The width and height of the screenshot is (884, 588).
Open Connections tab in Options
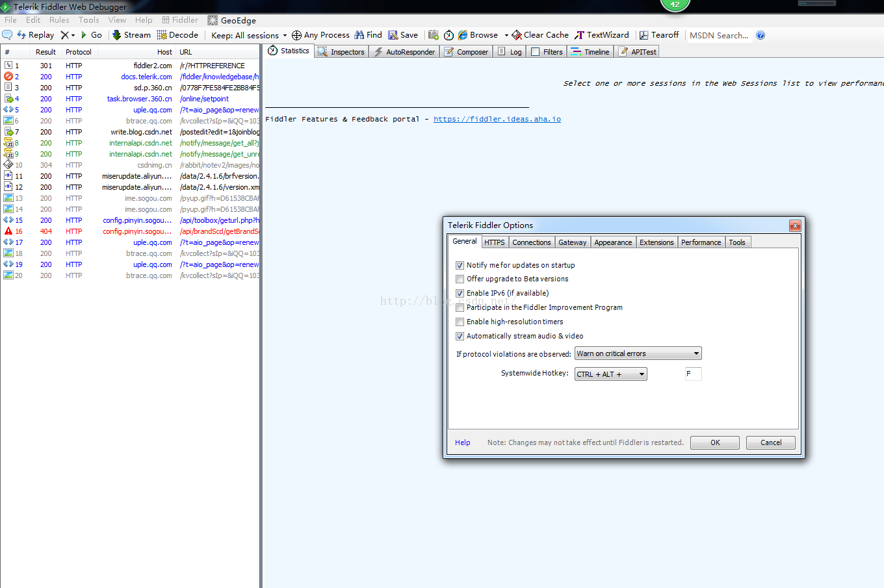[531, 242]
